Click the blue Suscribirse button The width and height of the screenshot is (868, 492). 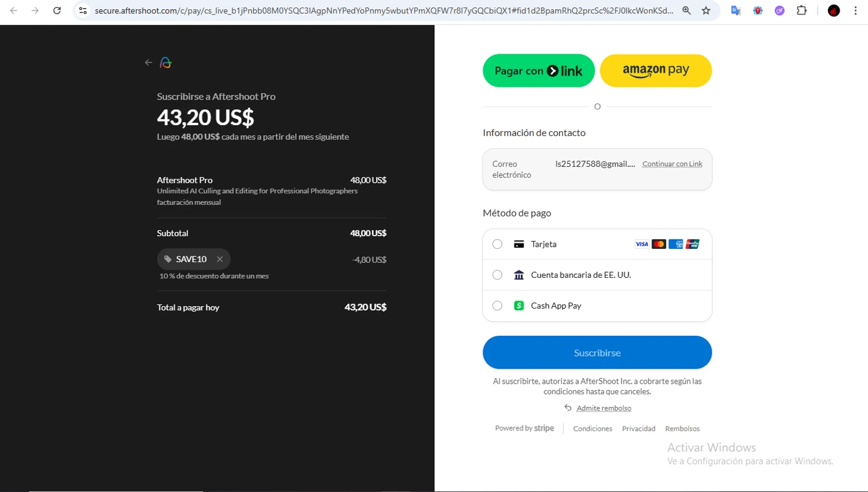597,353
